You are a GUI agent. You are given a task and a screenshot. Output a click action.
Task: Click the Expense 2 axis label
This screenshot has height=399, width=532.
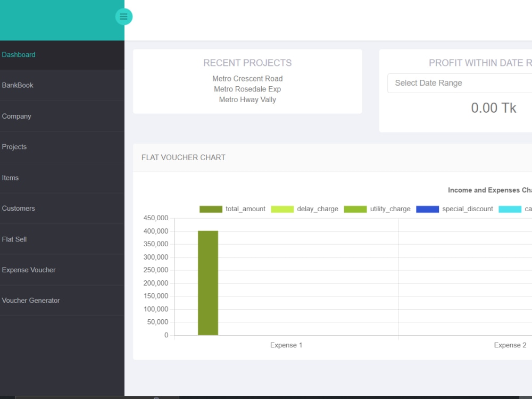510,345
